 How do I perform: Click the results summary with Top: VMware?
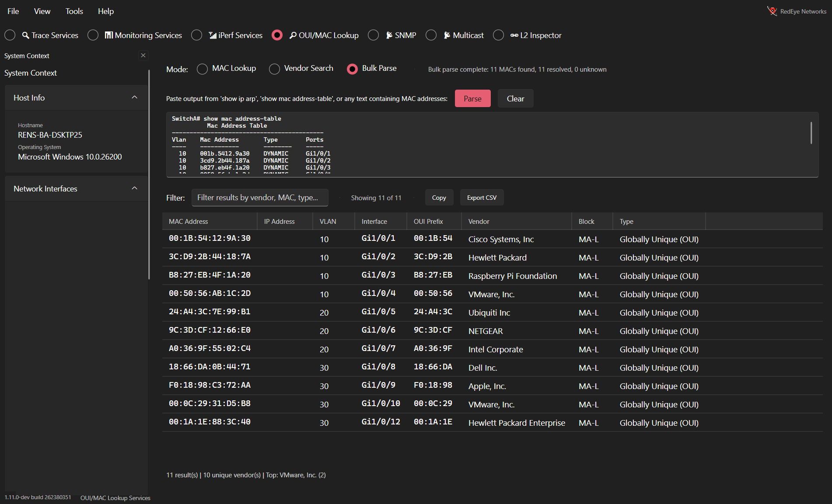[246, 475]
